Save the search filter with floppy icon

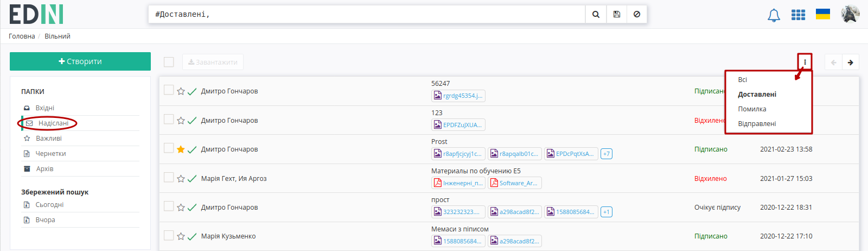617,15
